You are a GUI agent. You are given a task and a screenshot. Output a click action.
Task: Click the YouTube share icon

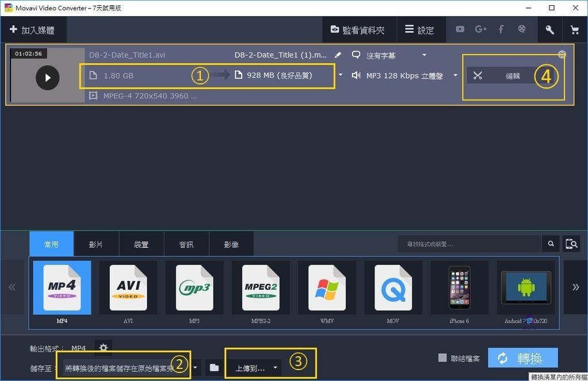click(x=460, y=29)
